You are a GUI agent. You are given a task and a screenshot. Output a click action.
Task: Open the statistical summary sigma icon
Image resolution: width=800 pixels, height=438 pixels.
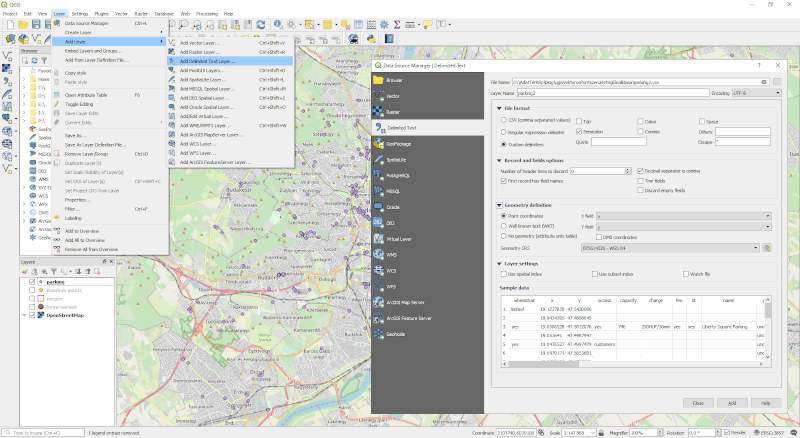pyautogui.click(x=397, y=25)
